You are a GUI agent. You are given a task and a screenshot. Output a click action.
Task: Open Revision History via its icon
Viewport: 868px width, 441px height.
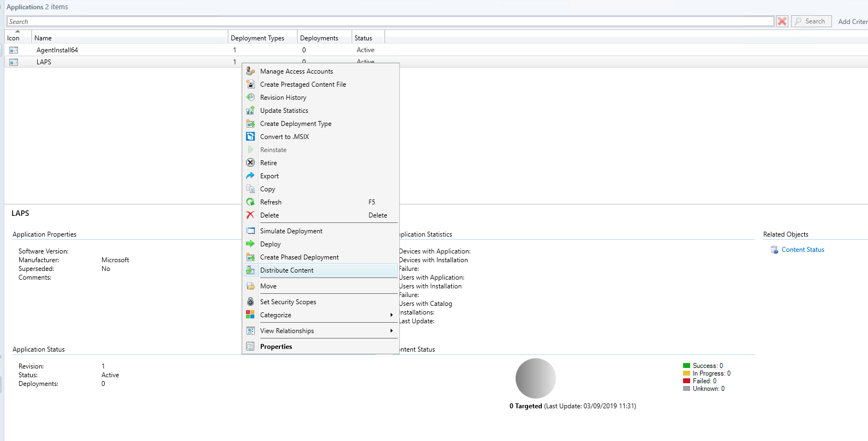pyautogui.click(x=250, y=98)
